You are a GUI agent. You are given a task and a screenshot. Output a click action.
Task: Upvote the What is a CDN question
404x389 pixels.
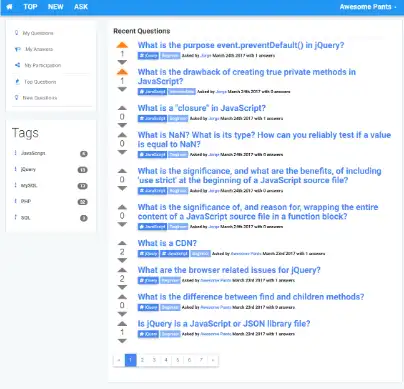122,243
